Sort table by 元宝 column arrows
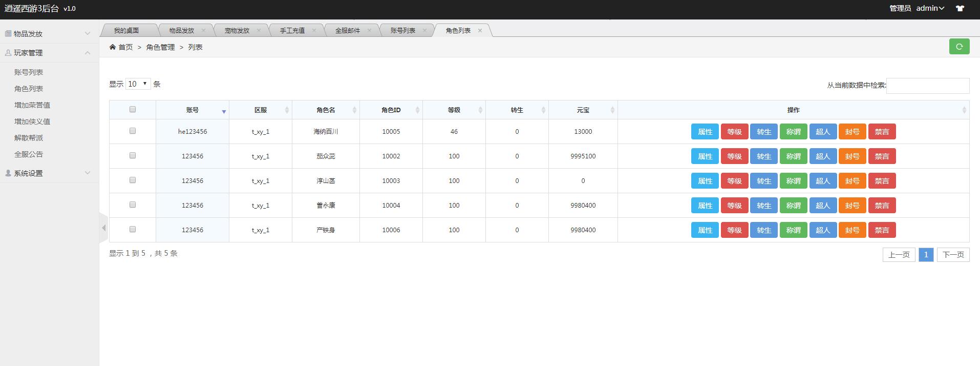This screenshot has width=980, height=366. (612, 110)
